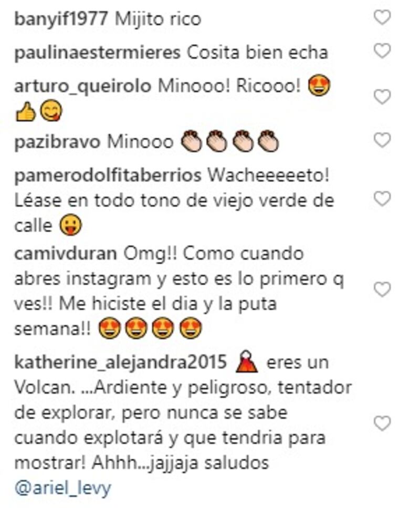Click the thumbs-up emoji in arturo_queirolo's comment
This screenshot has width=420, height=508.
tap(25, 112)
